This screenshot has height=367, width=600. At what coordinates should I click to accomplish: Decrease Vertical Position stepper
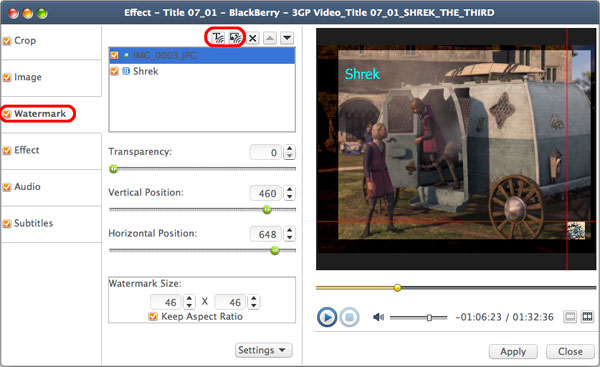(x=290, y=197)
